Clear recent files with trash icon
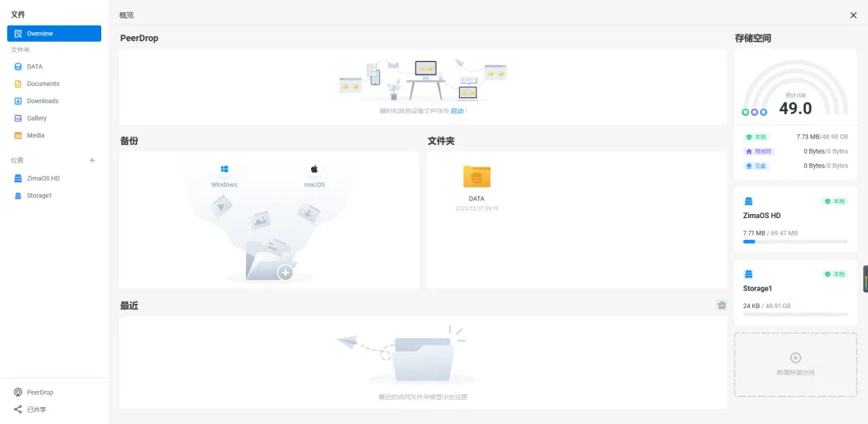868x424 pixels. tap(722, 305)
